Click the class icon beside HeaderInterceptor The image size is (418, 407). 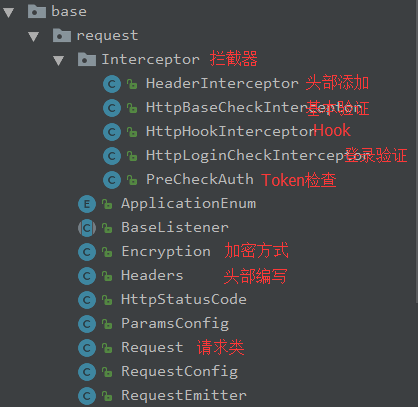click(112, 84)
